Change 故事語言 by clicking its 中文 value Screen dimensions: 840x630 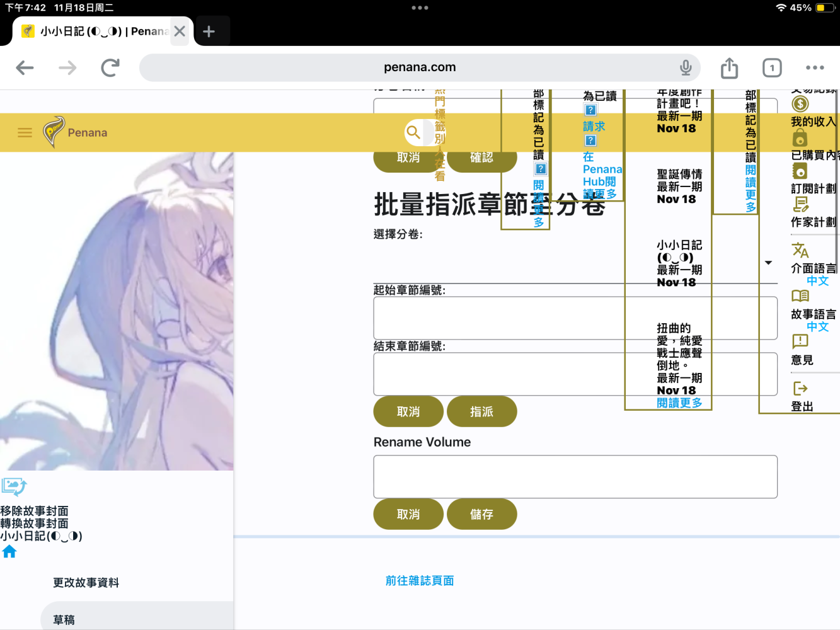point(818,327)
